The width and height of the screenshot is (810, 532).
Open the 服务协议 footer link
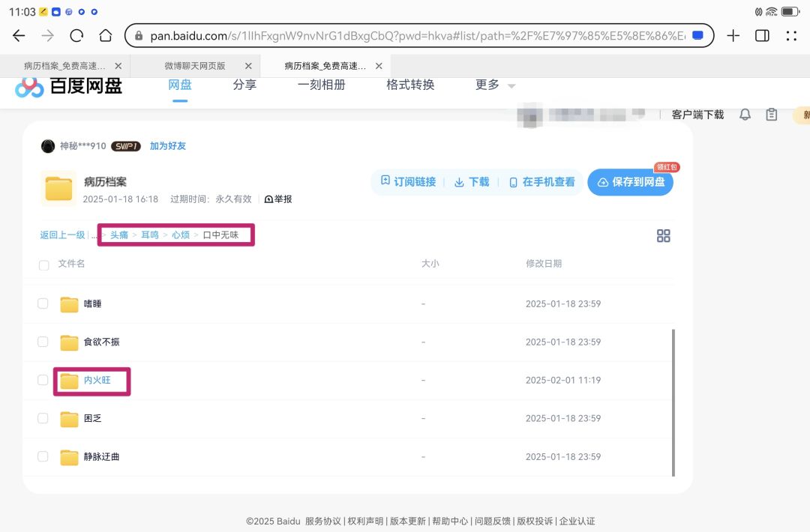point(322,522)
